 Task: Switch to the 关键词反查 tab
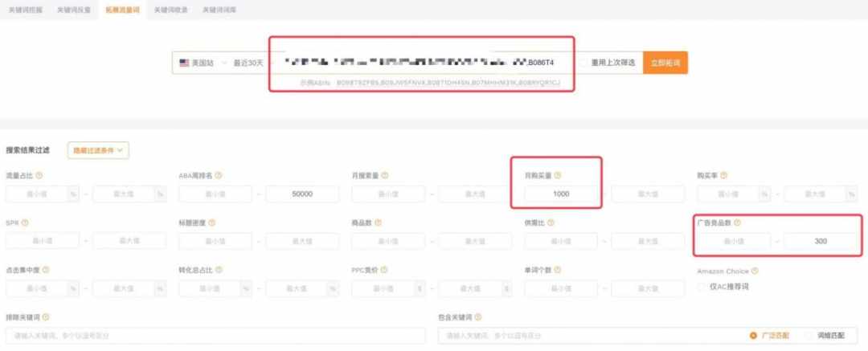(x=74, y=10)
